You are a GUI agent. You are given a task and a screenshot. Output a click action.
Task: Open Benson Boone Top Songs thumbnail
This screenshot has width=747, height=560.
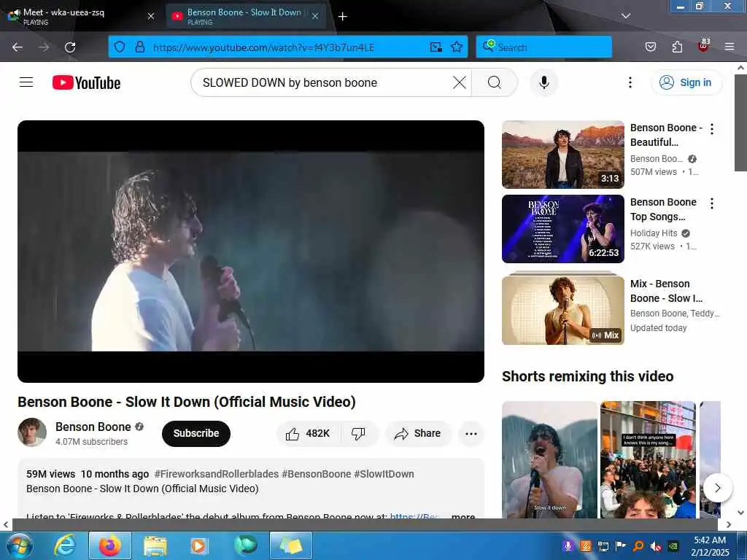tap(562, 228)
